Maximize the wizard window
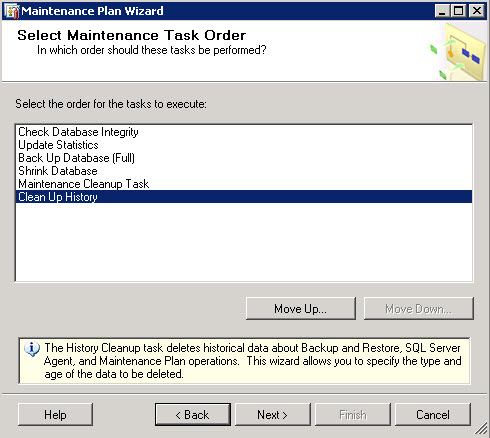 [x=459, y=11]
